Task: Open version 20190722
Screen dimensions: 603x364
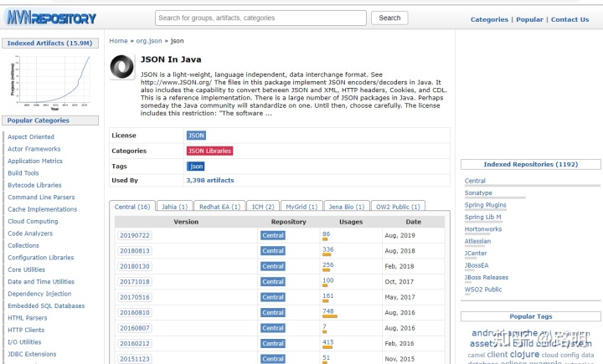Action: 135,235
